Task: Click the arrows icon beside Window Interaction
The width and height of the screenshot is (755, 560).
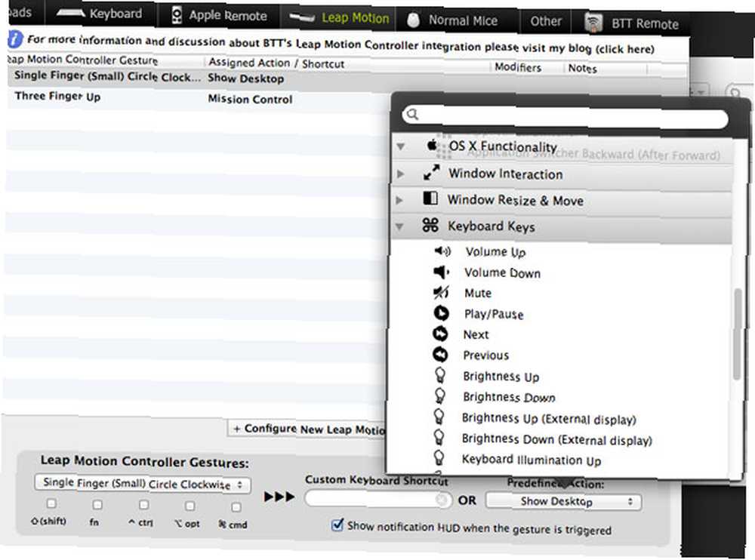Action: pyautogui.click(x=431, y=172)
